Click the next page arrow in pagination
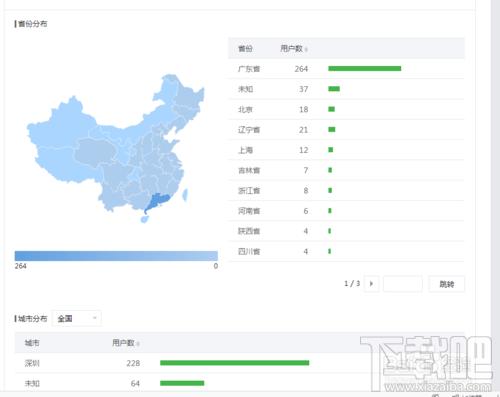Screen dimensions: 500x397 pyautogui.click(x=371, y=284)
